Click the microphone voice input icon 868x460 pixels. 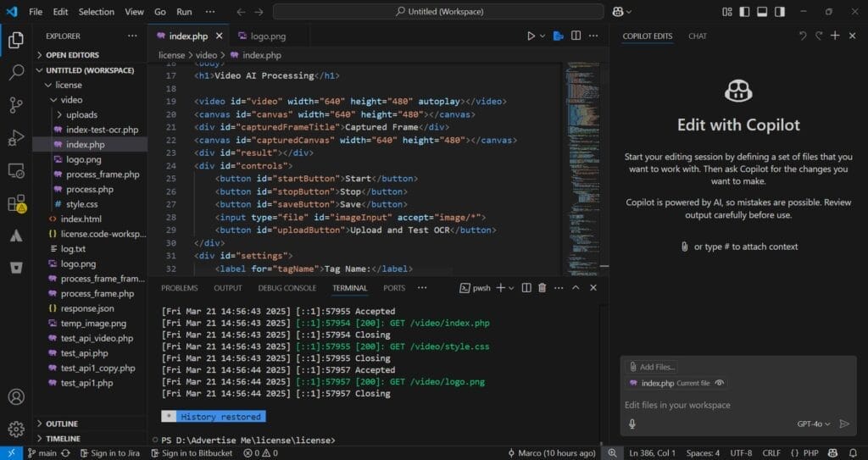click(x=632, y=424)
